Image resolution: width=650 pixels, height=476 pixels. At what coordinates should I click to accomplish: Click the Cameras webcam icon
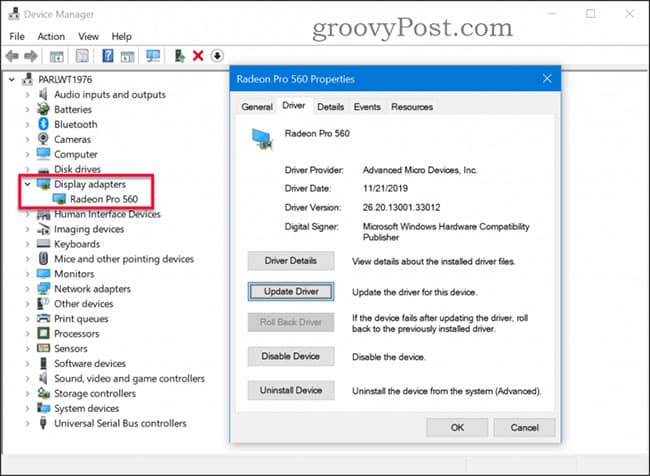pos(43,139)
